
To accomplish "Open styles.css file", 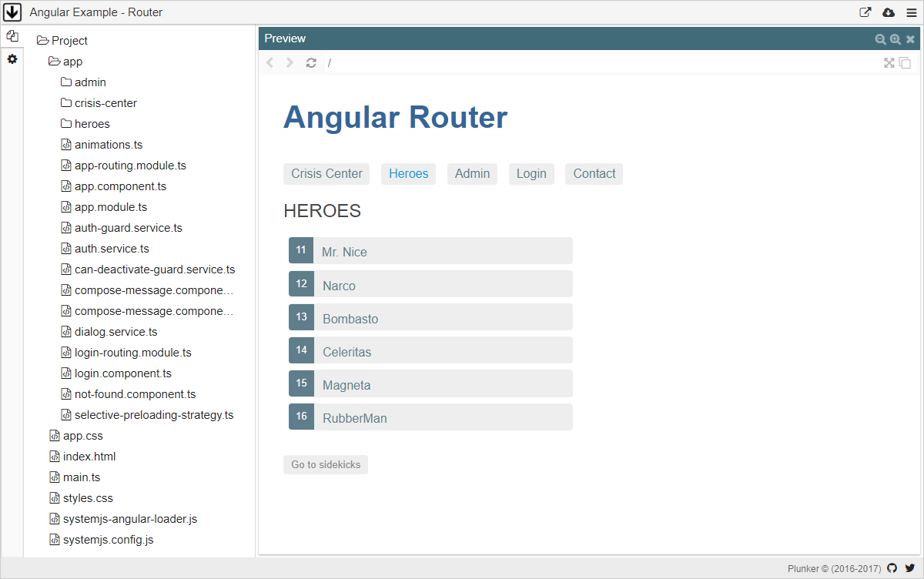I will 81,497.
